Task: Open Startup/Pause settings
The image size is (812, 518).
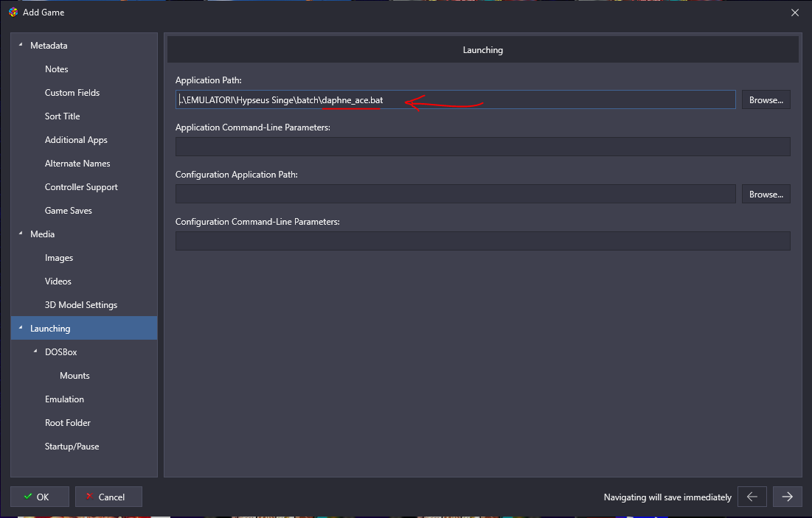Action: point(72,446)
